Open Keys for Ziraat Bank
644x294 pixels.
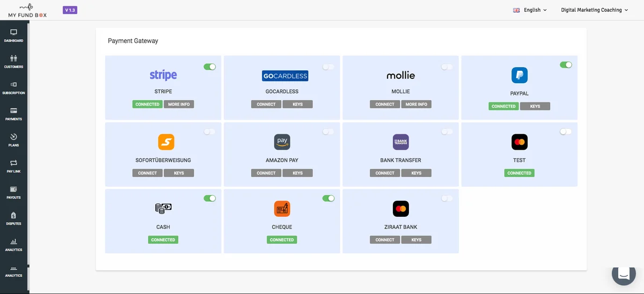416,240
